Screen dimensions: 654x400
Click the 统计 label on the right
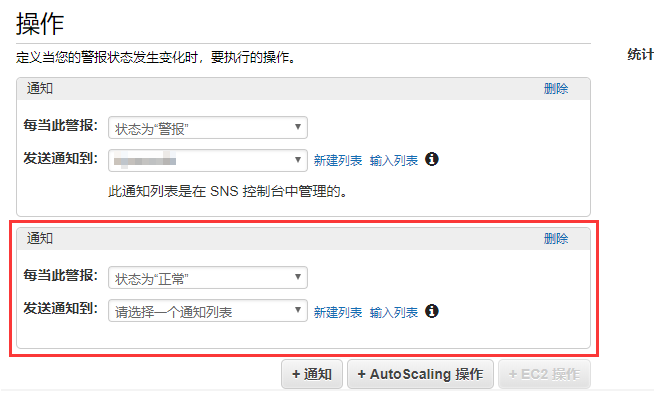click(640, 55)
